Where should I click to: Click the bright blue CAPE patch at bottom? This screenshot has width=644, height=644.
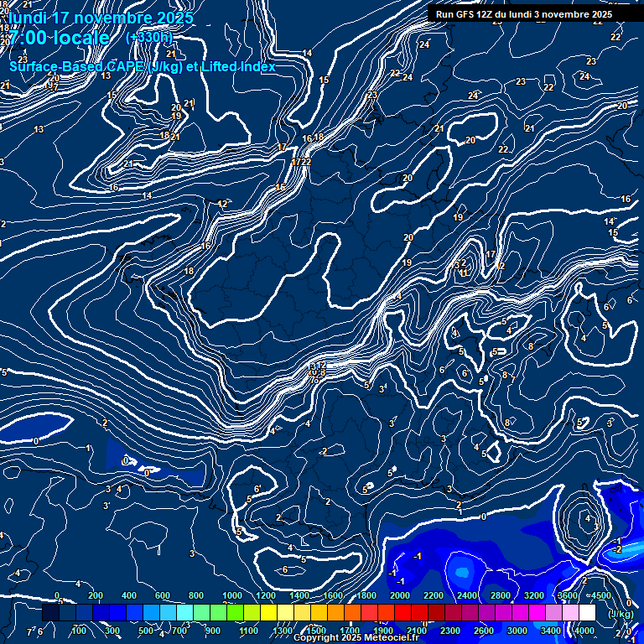462,574
